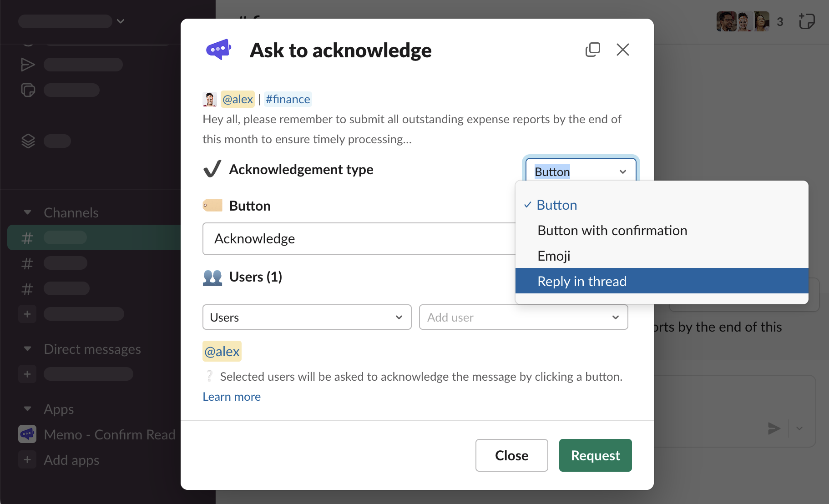Click the Memo megaphone logo in dialog header
Screen dimensions: 829x504
click(x=218, y=50)
